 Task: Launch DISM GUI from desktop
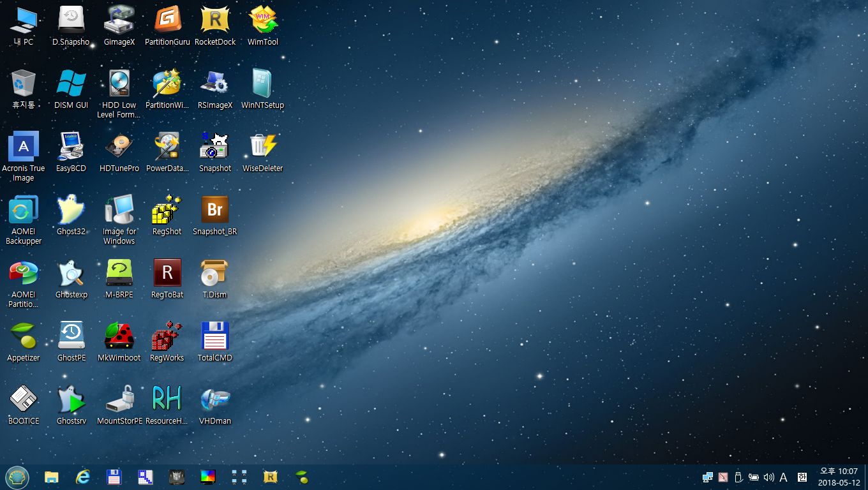tap(71, 89)
